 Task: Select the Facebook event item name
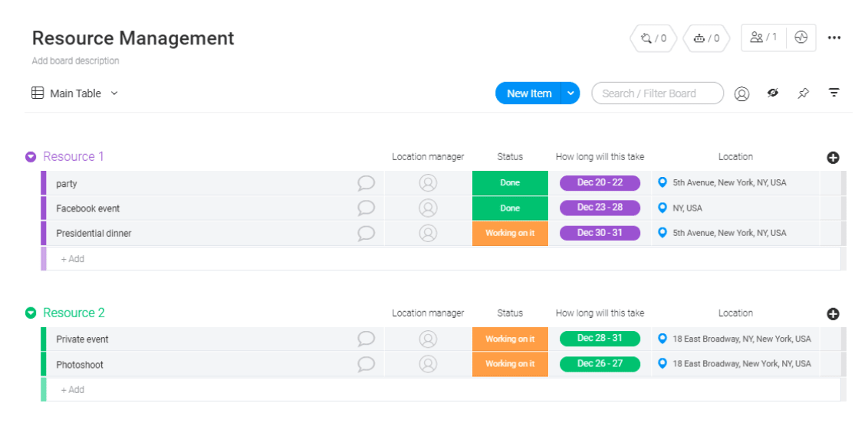(88, 208)
